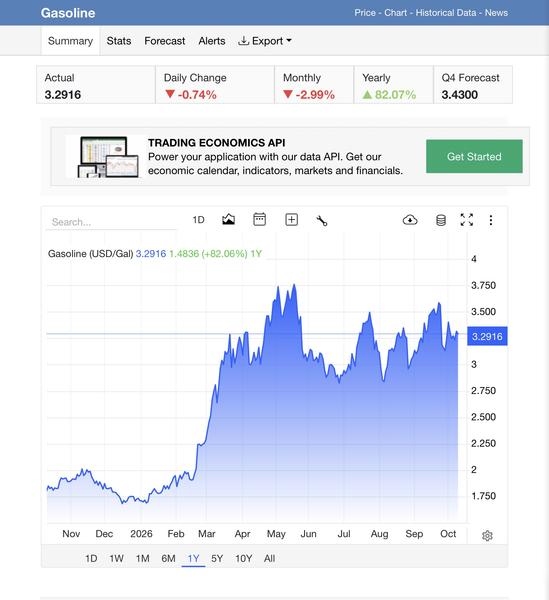Click the Monthly -2.99% value

click(x=309, y=95)
